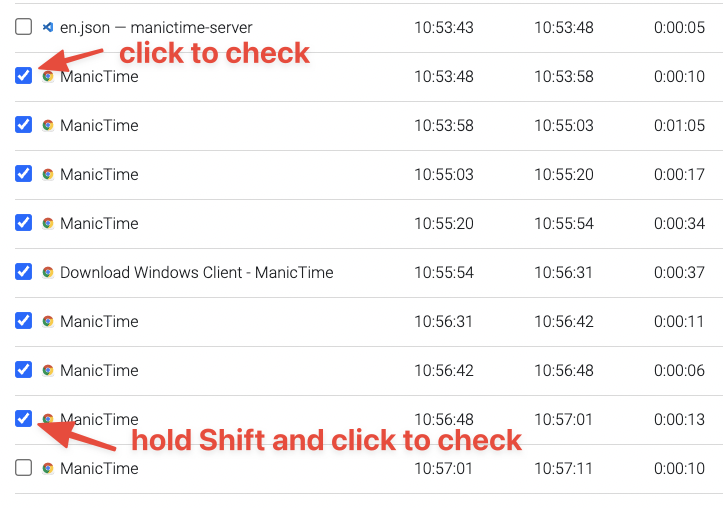The height and width of the screenshot is (508, 723).
Task: Click Chrome icon in row starting at 10:56:42
Action: coord(47,370)
